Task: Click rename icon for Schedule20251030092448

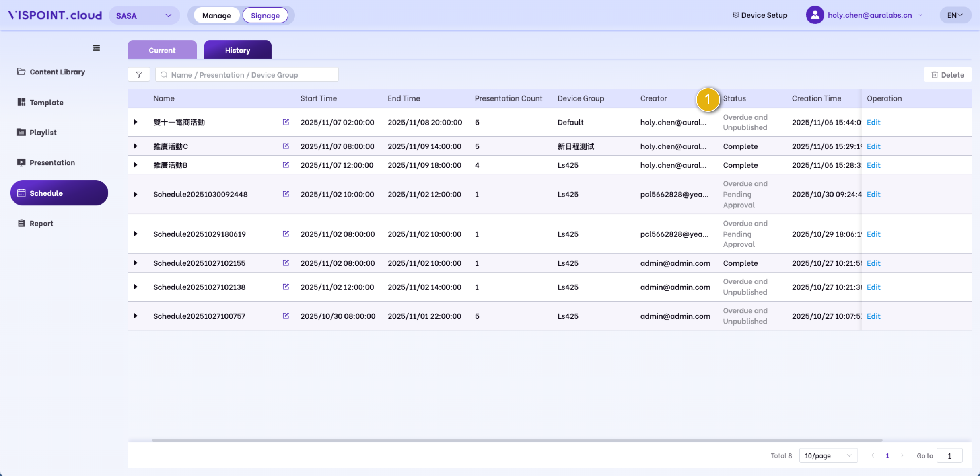Action: tap(286, 194)
